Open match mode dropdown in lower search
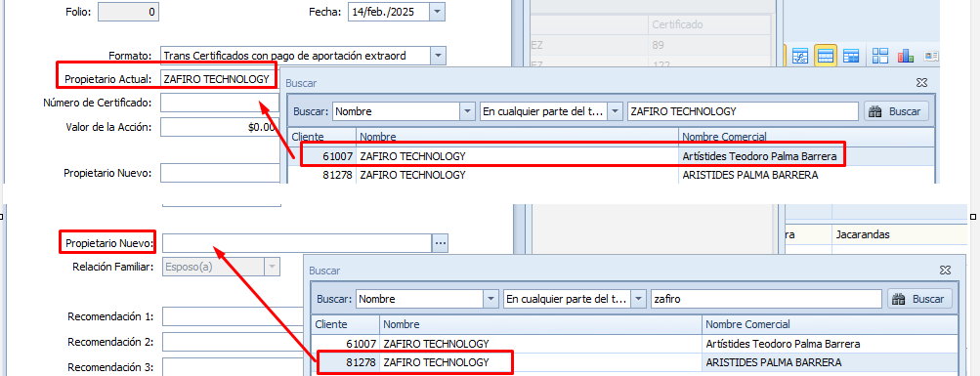Image resolution: width=980 pixels, height=376 pixels. [638, 299]
